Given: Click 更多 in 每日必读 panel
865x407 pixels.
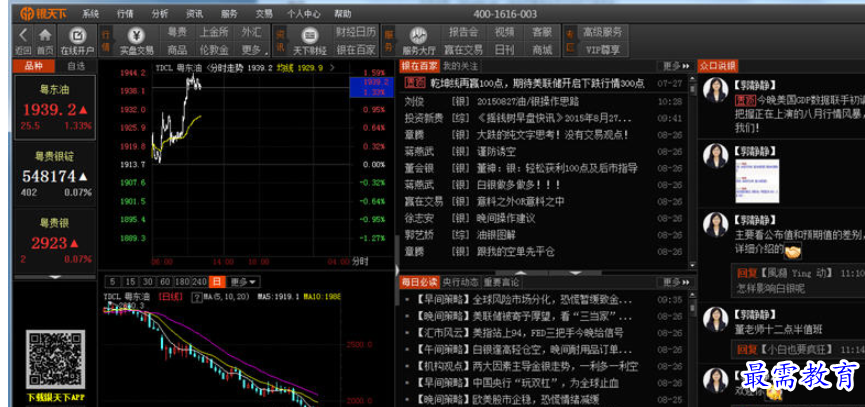Looking at the screenshot, I should [675, 282].
